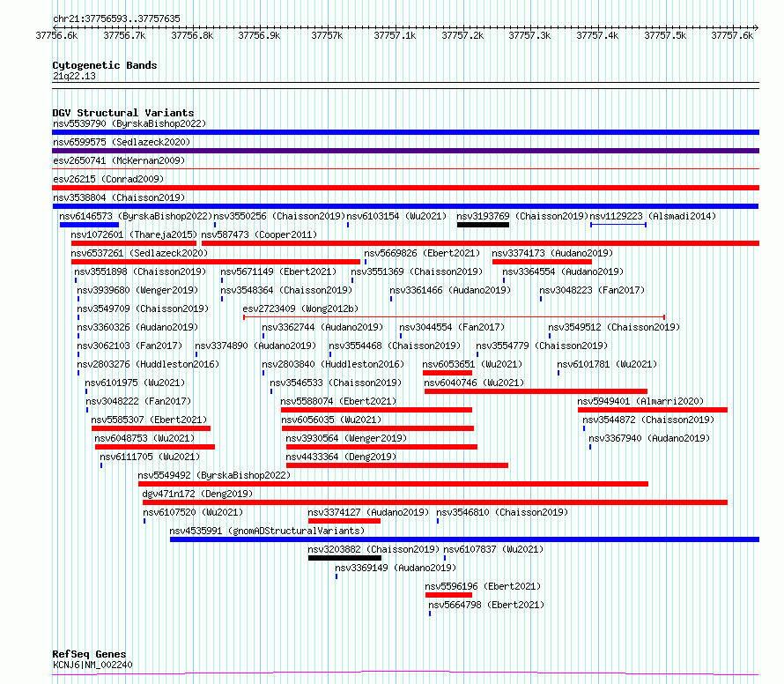Open the esv2650741 (McKernan2009) variant
Screen dimensions: 784x684
(x=119, y=160)
